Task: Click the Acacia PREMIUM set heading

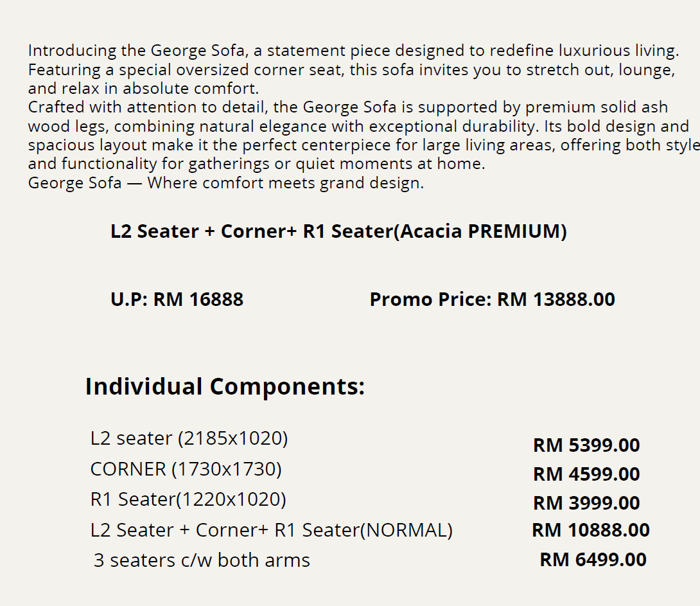Action: [338, 231]
